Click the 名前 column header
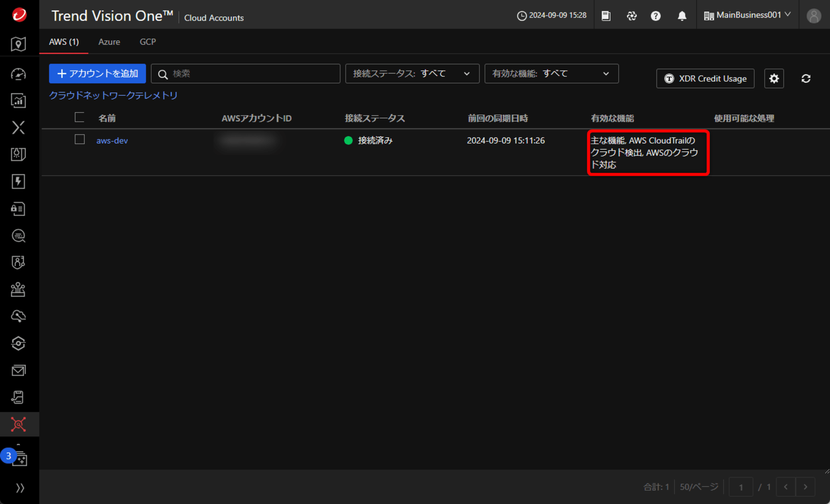Viewport: 830px width, 504px height. click(x=107, y=118)
